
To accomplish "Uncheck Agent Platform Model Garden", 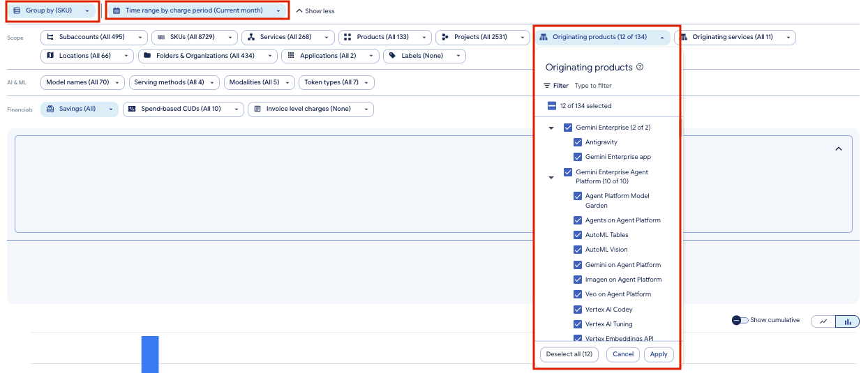I will [x=578, y=197].
